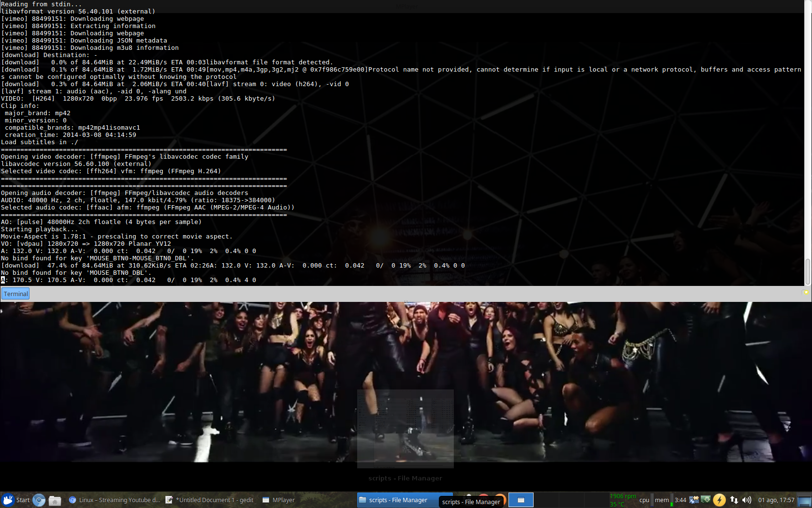Image resolution: width=812 pixels, height=508 pixels.
Task: Launch Chromium from the panel launcher
Action: (x=39, y=500)
